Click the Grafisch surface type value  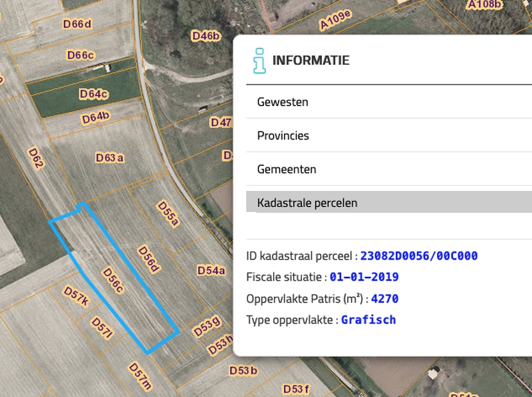click(x=368, y=320)
